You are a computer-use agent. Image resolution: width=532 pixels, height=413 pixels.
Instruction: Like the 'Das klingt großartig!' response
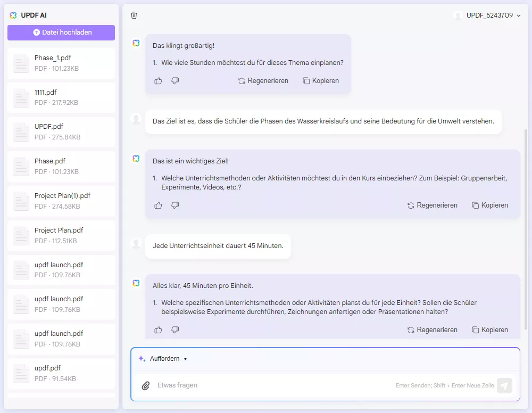point(158,81)
